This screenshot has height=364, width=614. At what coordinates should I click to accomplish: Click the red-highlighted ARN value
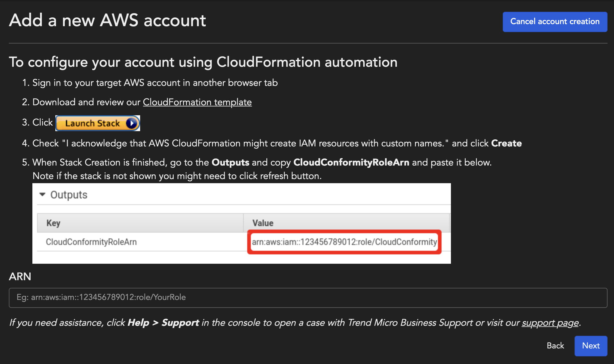click(x=344, y=242)
